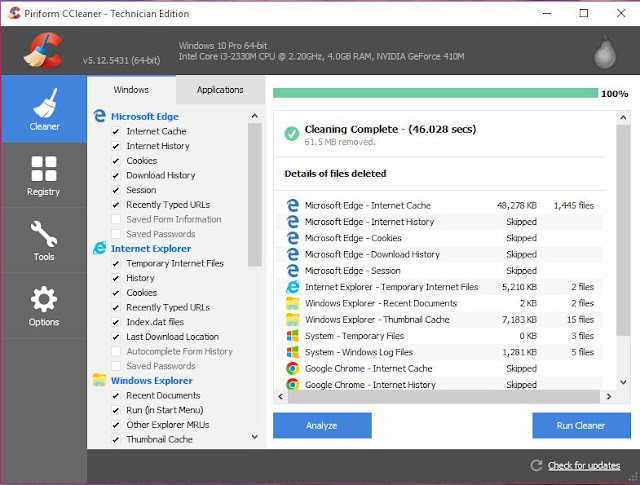Toggle Index.dat files checkbox
Screen dimensions: 640x485
(116, 322)
